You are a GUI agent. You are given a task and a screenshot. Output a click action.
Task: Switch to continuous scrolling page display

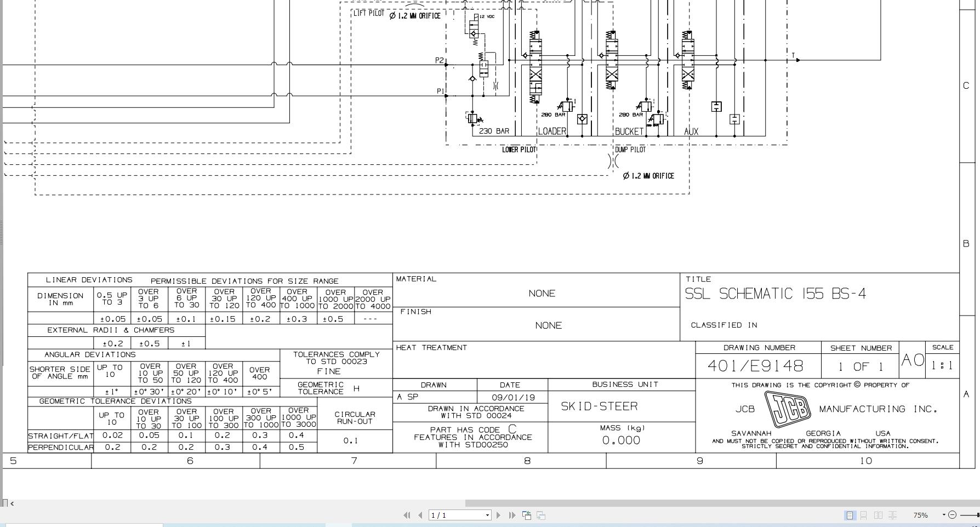(x=864, y=515)
